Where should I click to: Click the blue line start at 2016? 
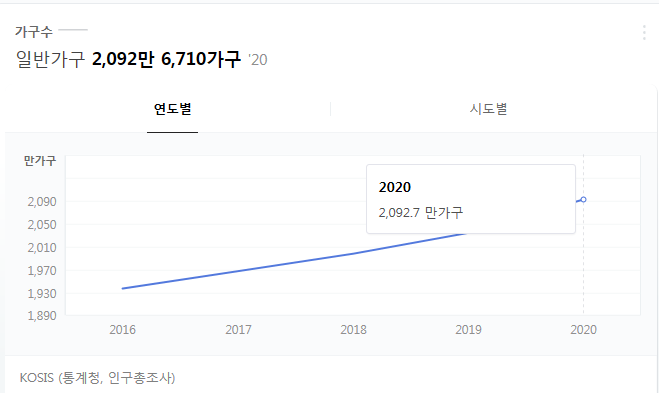123,288
